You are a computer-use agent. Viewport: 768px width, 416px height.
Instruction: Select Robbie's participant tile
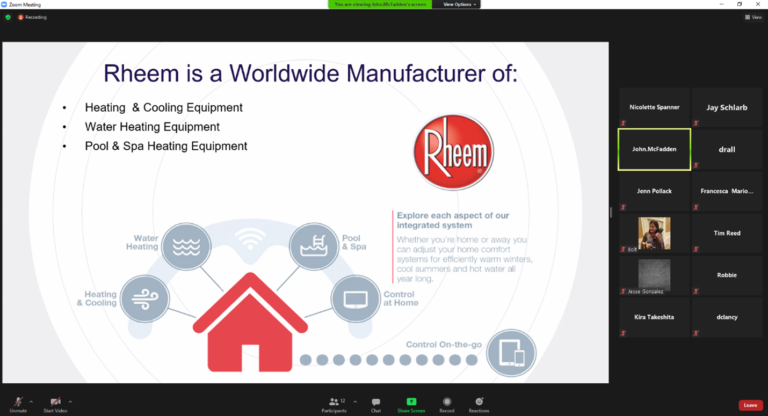point(727,275)
